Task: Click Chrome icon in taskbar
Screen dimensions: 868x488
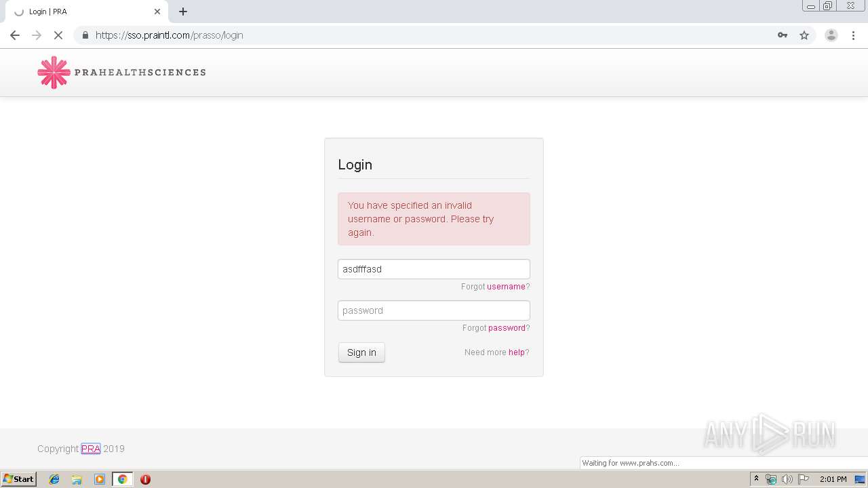Action: click(122, 479)
